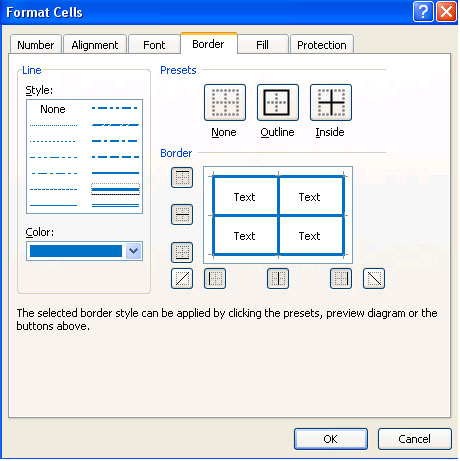Toggle the top border button
The width and height of the screenshot is (460, 461).
point(182,177)
